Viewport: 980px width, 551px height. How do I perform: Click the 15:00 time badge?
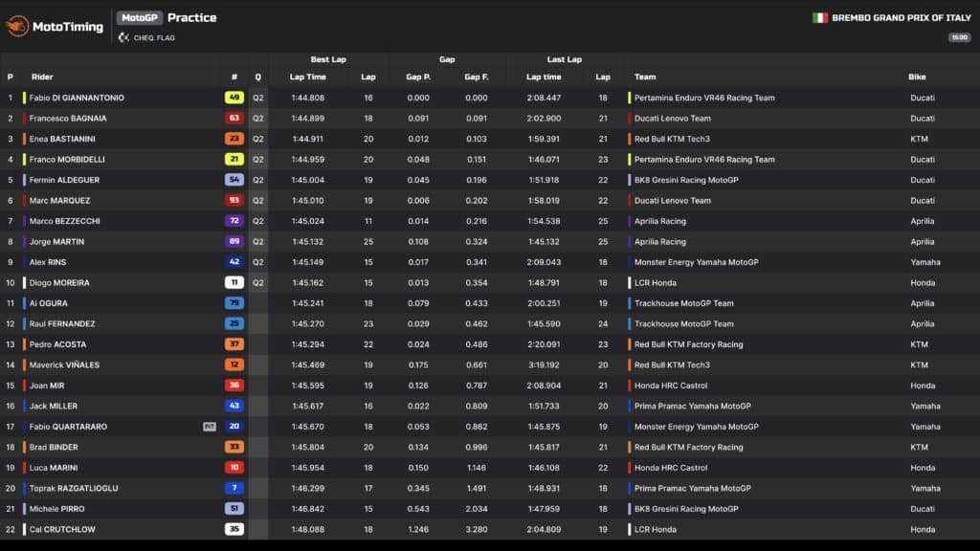tap(959, 37)
